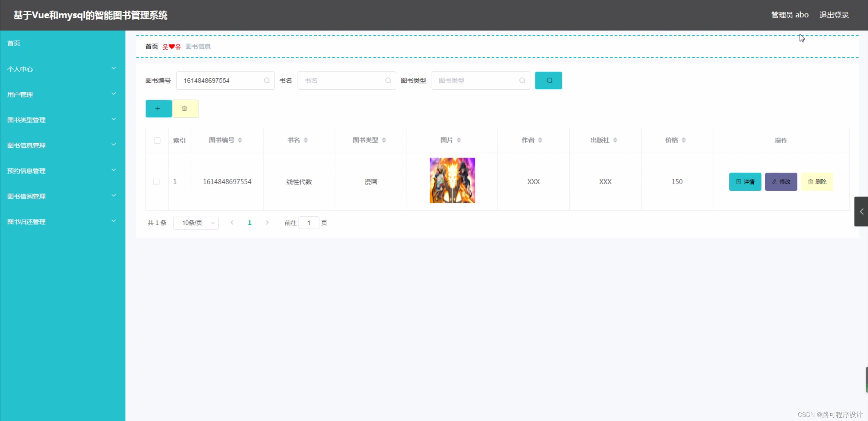Click the search icon inside the 图书编号 field

coord(267,80)
